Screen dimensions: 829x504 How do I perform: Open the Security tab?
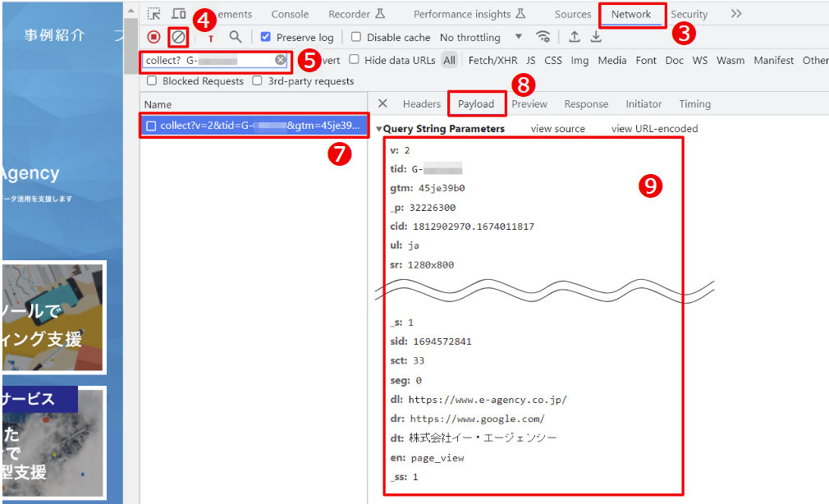coord(689,14)
